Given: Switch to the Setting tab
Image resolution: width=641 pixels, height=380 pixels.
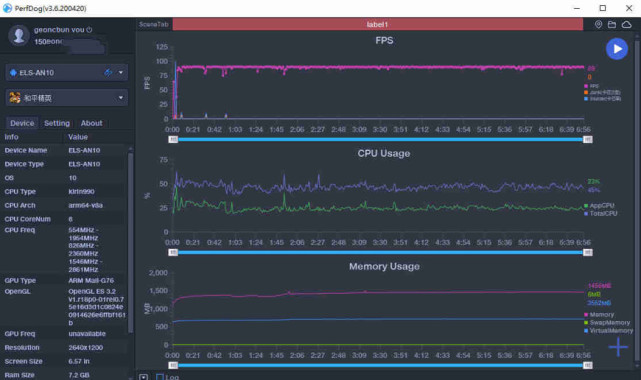Looking at the screenshot, I should 57,123.
